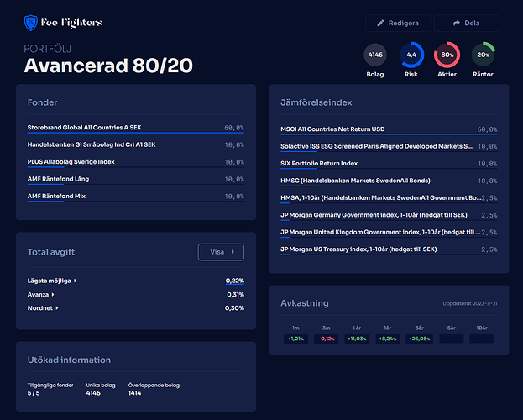Open Handelsbanken Gl Småbolag Ind Cri A1 SEK
The image size is (523, 420).
point(92,144)
